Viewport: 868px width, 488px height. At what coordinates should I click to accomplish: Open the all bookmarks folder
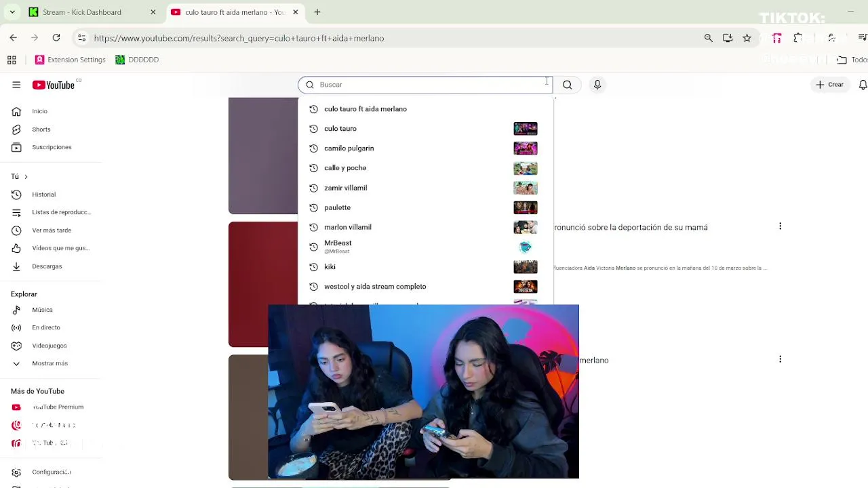tap(852, 60)
